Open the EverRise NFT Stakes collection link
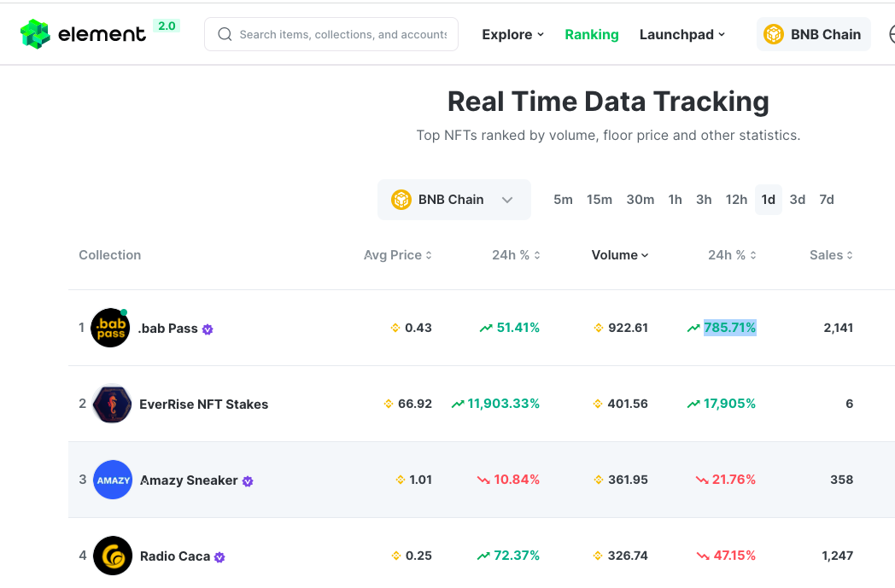This screenshot has height=588, width=895. (204, 405)
